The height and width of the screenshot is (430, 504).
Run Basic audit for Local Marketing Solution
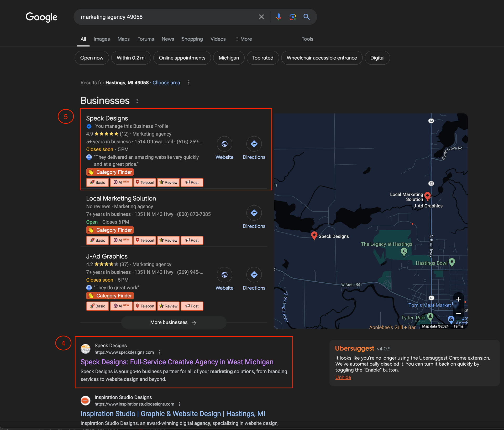[x=98, y=240]
